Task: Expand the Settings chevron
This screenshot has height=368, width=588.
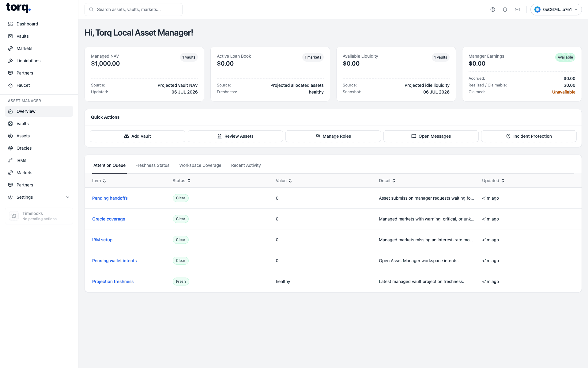Action: pos(68,197)
